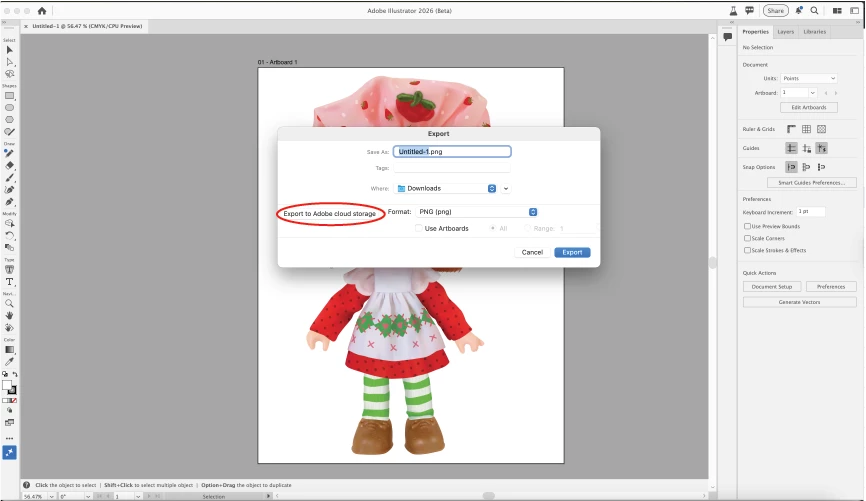Viewport: 866px width, 501px height.
Task: Select the Rotate tool under Modify
Action: point(9,235)
